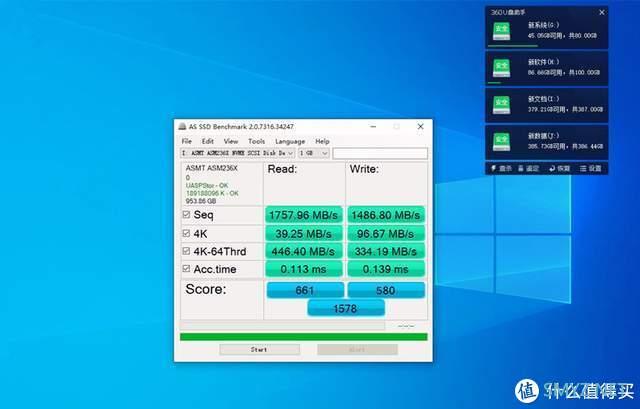Minimize the AS SSD Benchmark window
The width and height of the screenshot is (640, 409).
pos(373,127)
